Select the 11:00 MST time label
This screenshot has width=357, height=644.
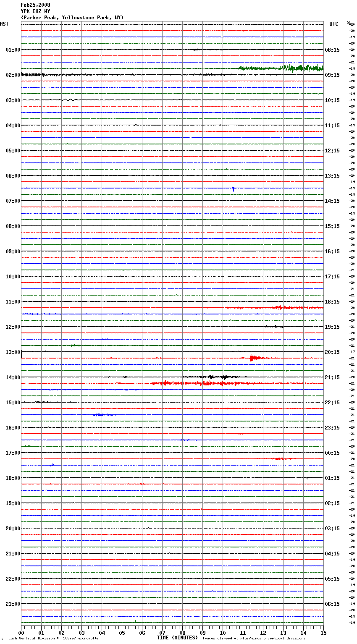coord(13,302)
